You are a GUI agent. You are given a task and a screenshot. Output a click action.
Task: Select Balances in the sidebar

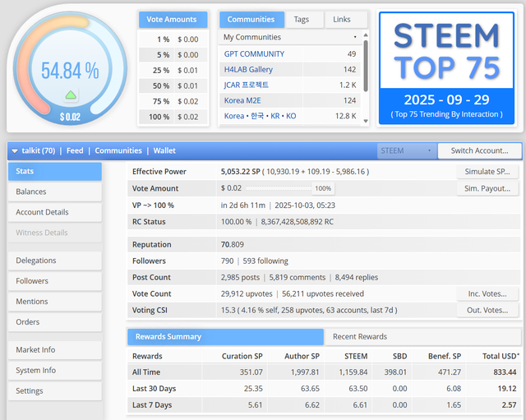[x=55, y=192]
